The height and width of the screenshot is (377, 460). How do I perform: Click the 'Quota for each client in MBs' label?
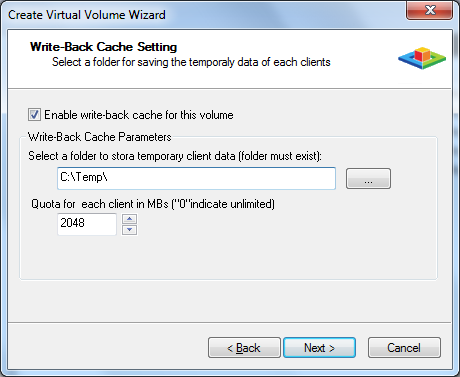(153, 204)
